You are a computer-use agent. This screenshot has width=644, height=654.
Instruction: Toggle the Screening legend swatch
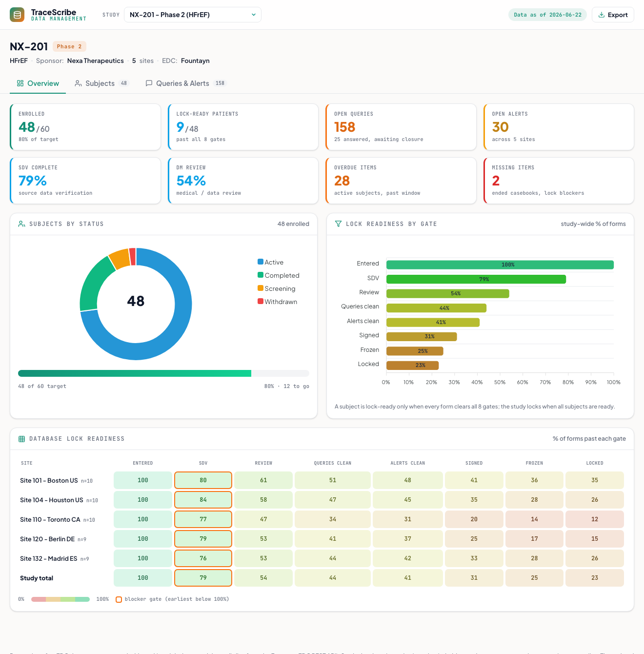[261, 288]
